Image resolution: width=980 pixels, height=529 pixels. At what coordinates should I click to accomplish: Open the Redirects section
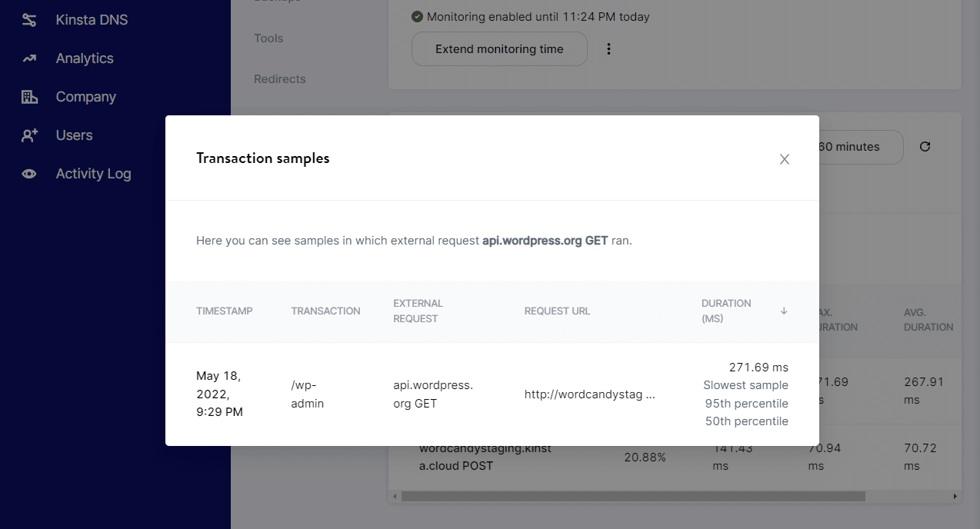[x=278, y=78]
